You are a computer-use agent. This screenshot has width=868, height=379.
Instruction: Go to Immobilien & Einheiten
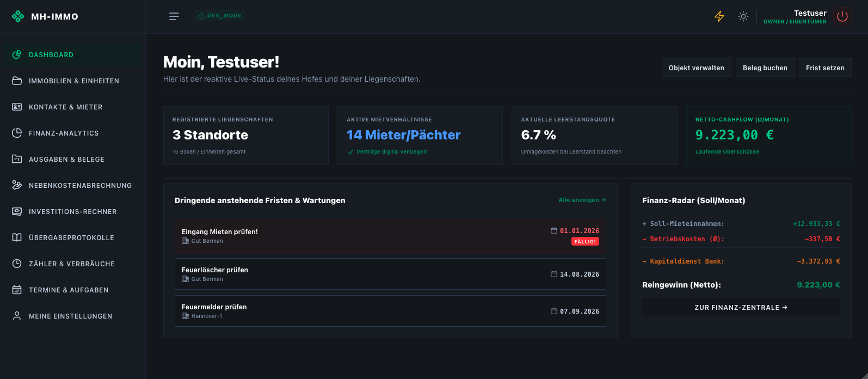[73, 81]
